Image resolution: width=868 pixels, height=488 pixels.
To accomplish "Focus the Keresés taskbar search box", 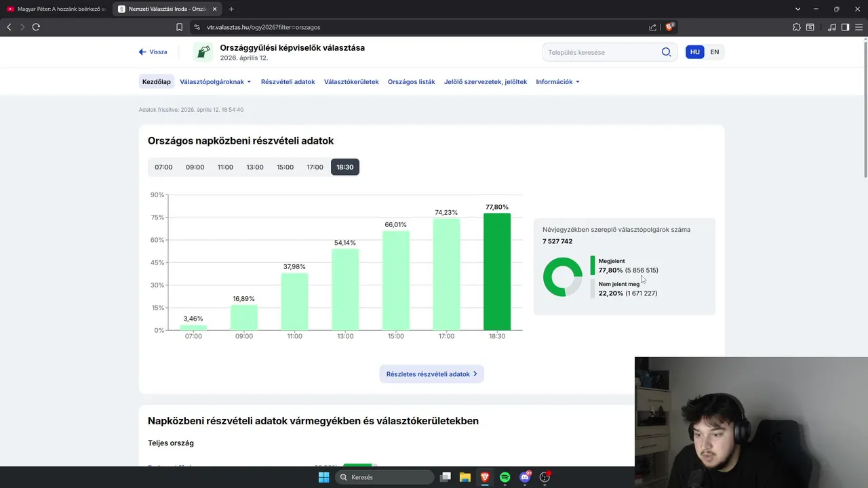I will (385, 477).
